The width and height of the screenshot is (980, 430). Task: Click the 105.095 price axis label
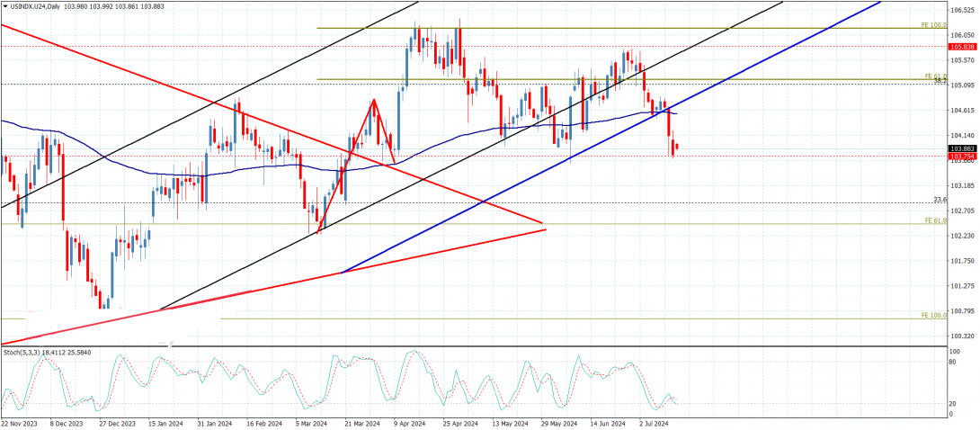coord(963,85)
